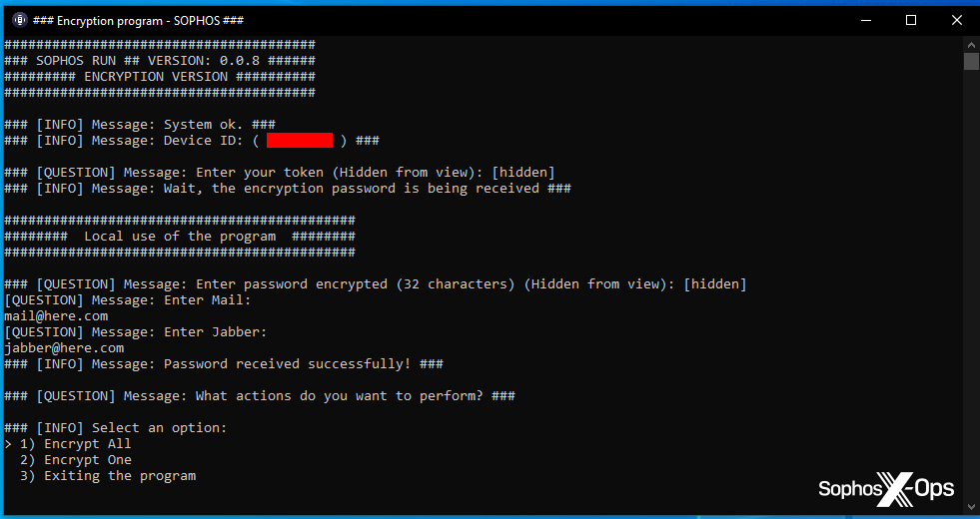
Task: Click the ">" selection cursor beside Encrypt All
Action: (x=8, y=444)
